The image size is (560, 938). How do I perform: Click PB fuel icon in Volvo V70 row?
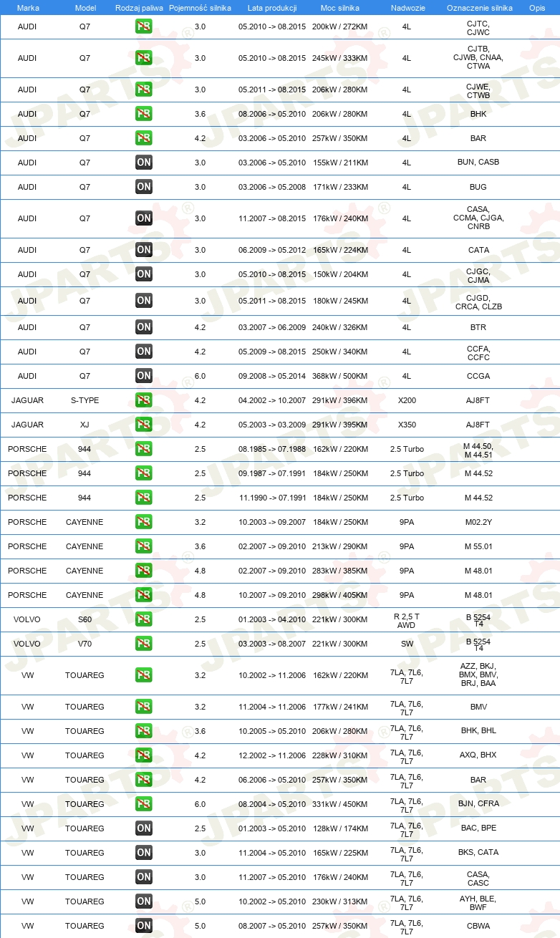[144, 644]
